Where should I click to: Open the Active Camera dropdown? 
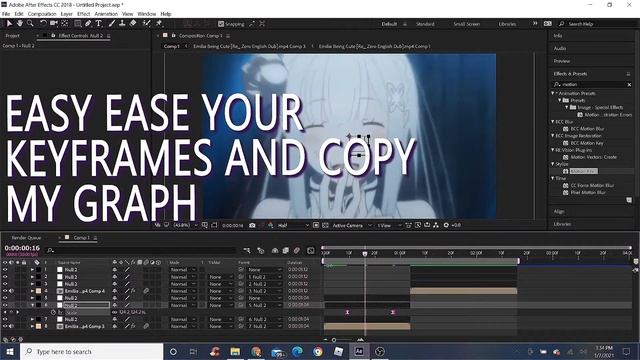(x=352, y=225)
